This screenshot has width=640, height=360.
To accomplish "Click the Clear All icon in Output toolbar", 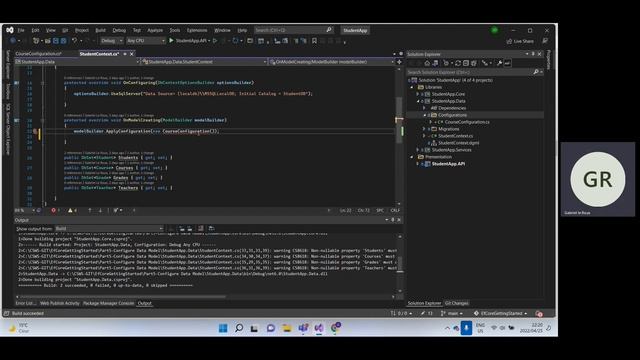I will tap(200, 229).
